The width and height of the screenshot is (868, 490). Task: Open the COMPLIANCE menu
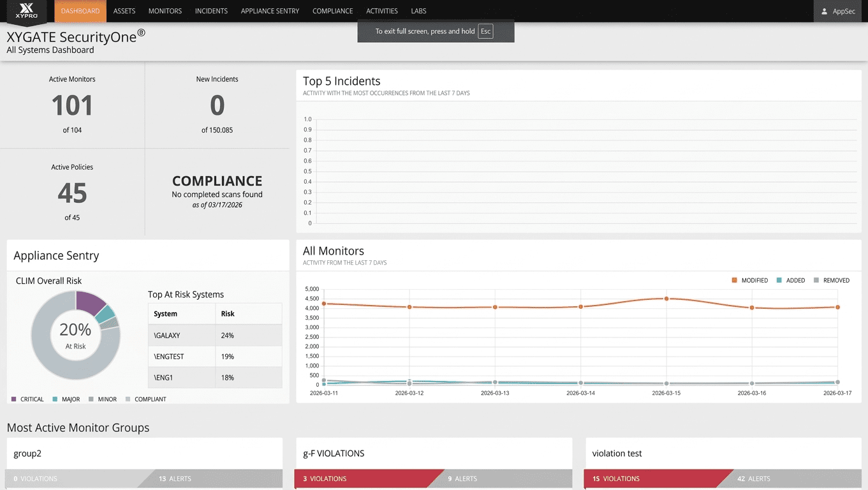pos(332,11)
